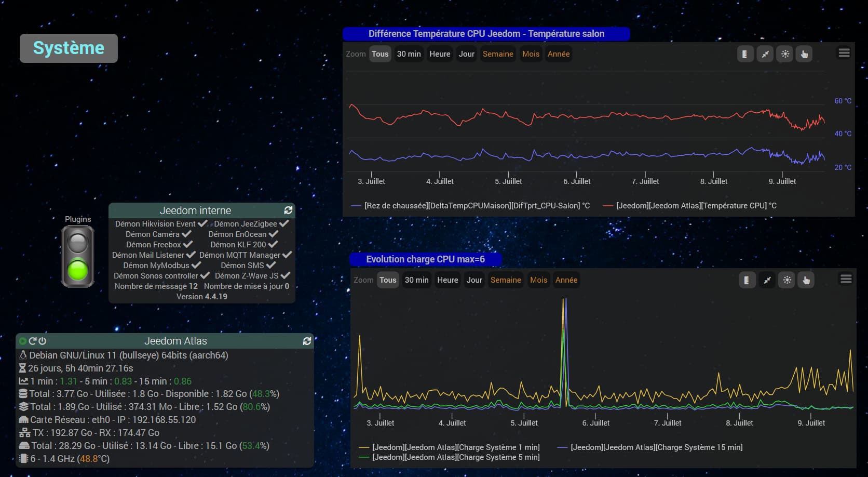
Task: Click the 48.8°C CPU temperature value
Action: coord(93,459)
